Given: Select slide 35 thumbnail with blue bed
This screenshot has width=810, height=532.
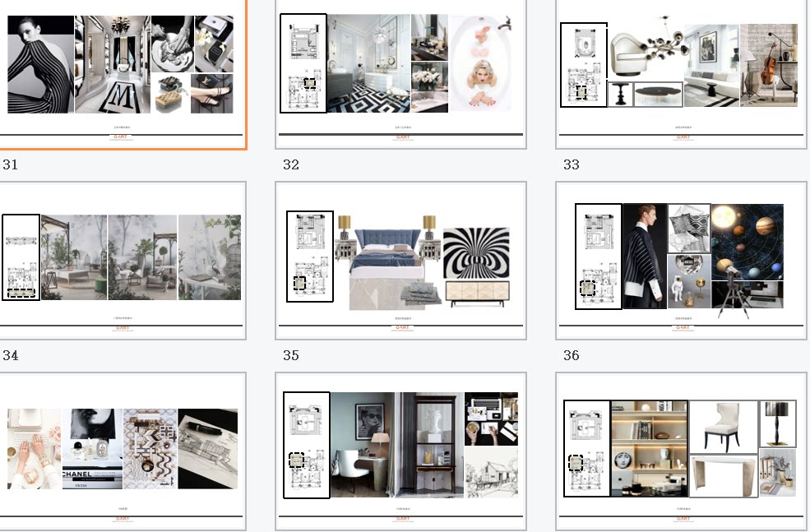Looking at the screenshot, I should (400, 261).
